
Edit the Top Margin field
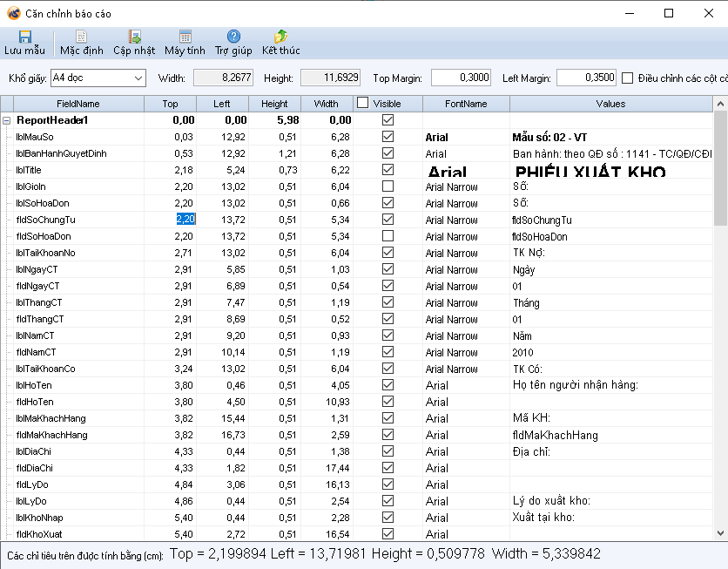[461, 78]
